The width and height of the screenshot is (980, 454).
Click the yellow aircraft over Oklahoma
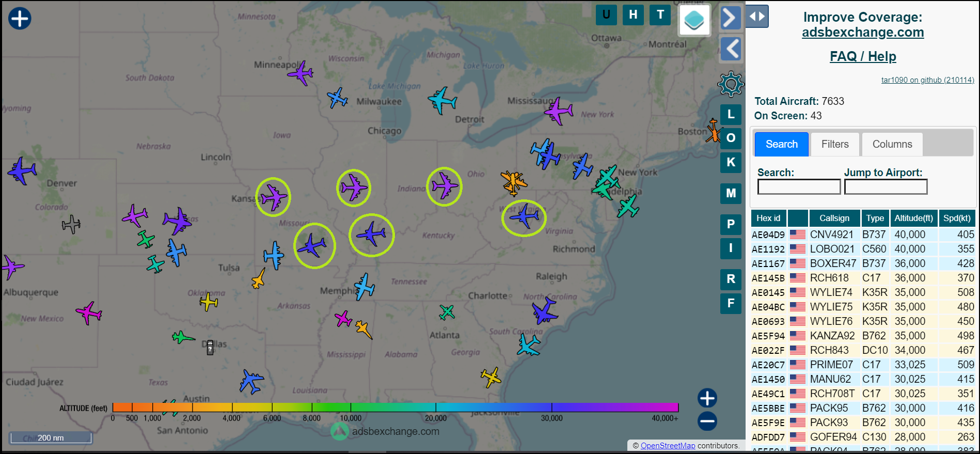click(209, 302)
